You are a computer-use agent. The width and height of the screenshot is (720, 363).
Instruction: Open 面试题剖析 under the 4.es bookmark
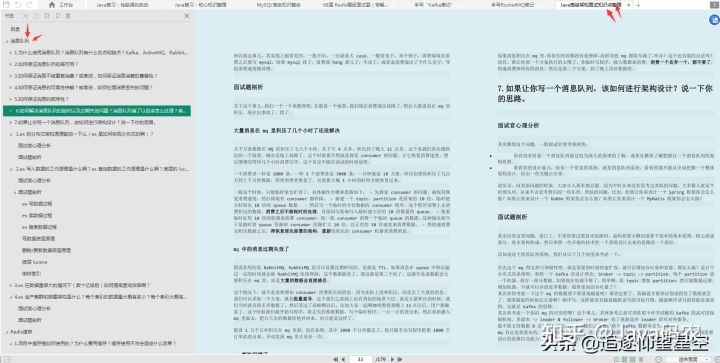pyautogui.click(x=30, y=320)
